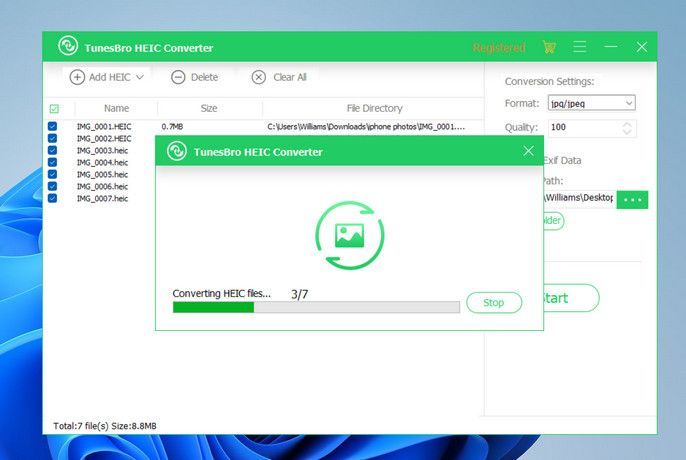The height and width of the screenshot is (460, 686).
Task: Select the IMG_0002.HEIC file name
Action: point(104,138)
